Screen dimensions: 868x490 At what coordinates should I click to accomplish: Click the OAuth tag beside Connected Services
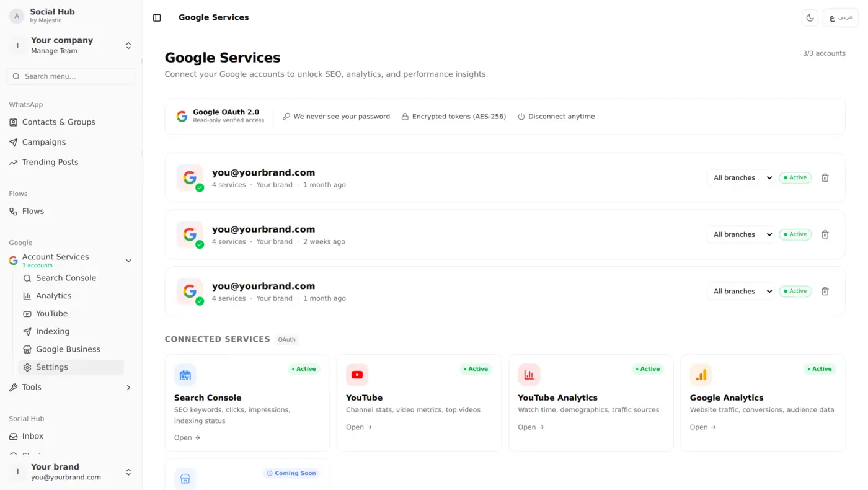[286, 340]
